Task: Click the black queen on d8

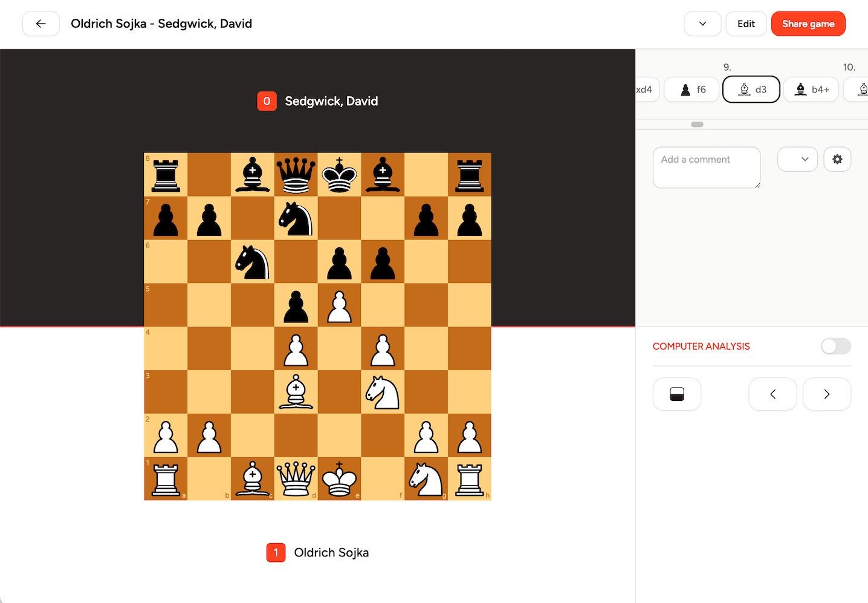Action: point(296,175)
